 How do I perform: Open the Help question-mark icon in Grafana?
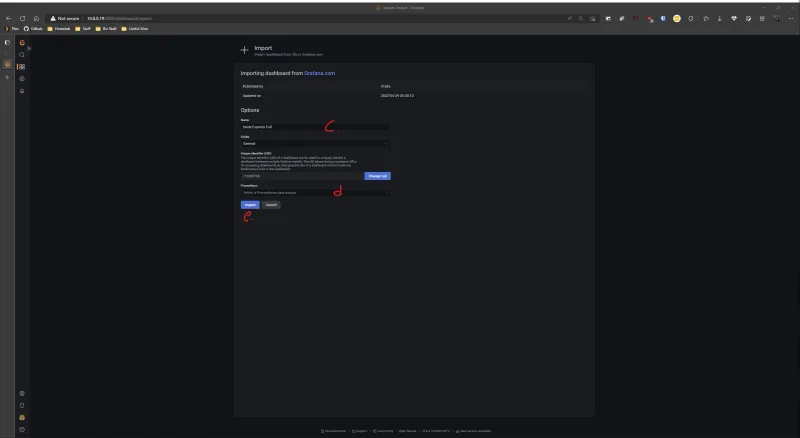coord(22,430)
